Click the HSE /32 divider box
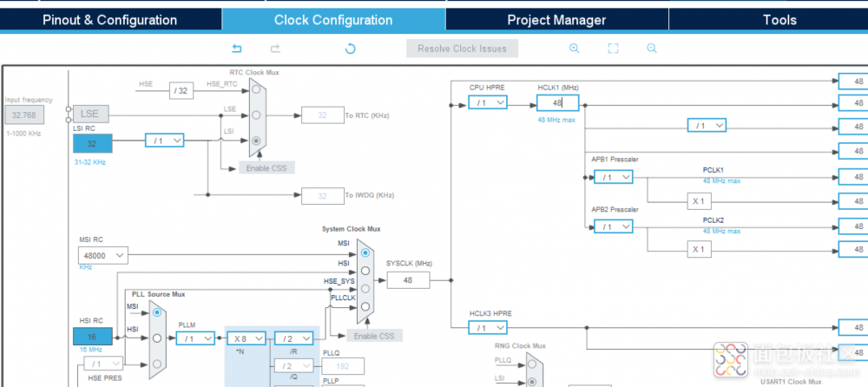The height and width of the screenshot is (387, 868). pyautogui.click(x=181, y=91)
